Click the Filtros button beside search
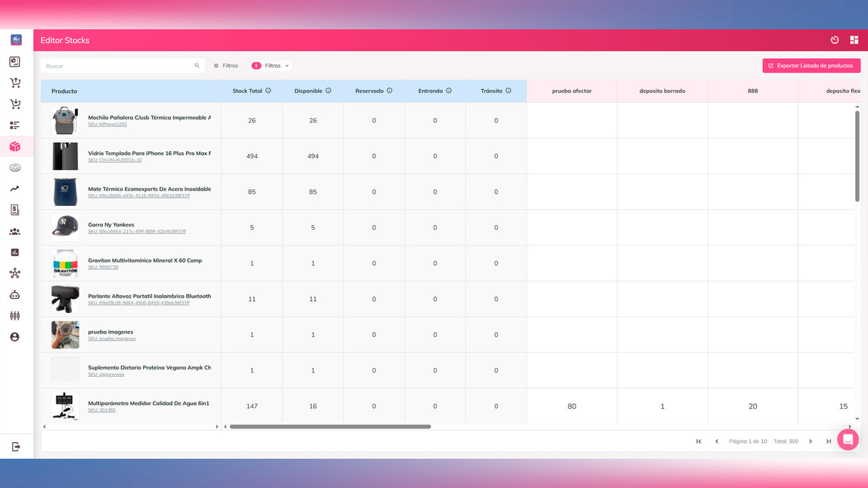This screenshot has height=488, width=868. 226,66
